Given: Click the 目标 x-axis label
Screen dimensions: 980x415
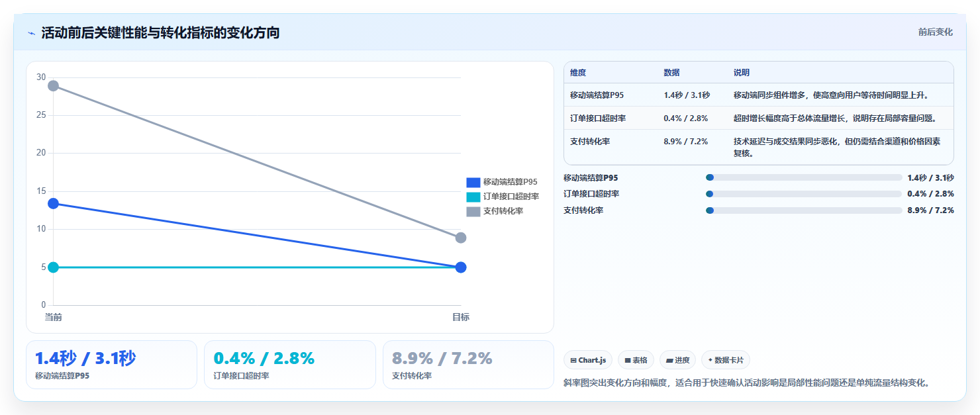Looking at the screenshot, I should (461, 318).
